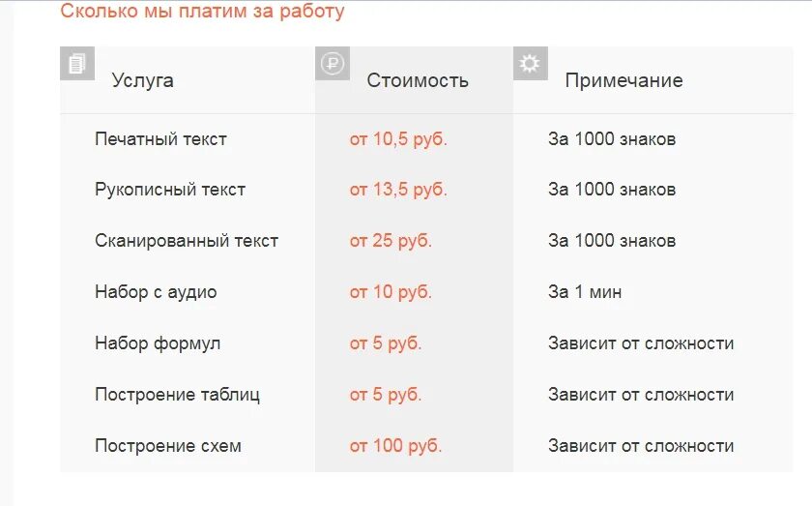
Task: Click the Набор формул service
Action: (x=158, y=343)
